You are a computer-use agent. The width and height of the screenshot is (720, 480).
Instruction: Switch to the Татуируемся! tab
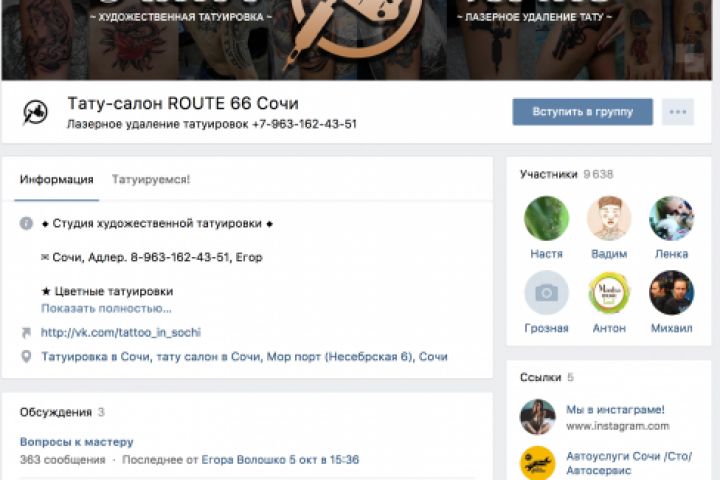click(x=151, y=179)
